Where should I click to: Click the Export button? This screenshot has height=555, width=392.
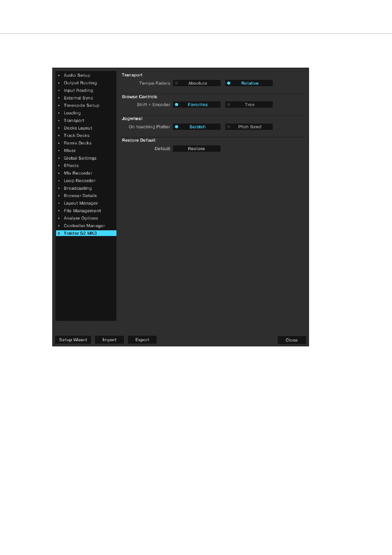(x=142, y=340)
